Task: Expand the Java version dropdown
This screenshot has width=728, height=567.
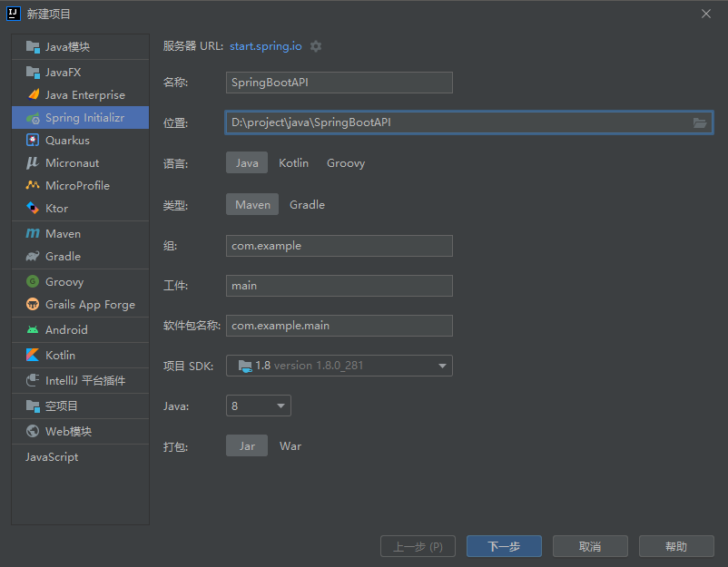Action: (x=258, y=406)
